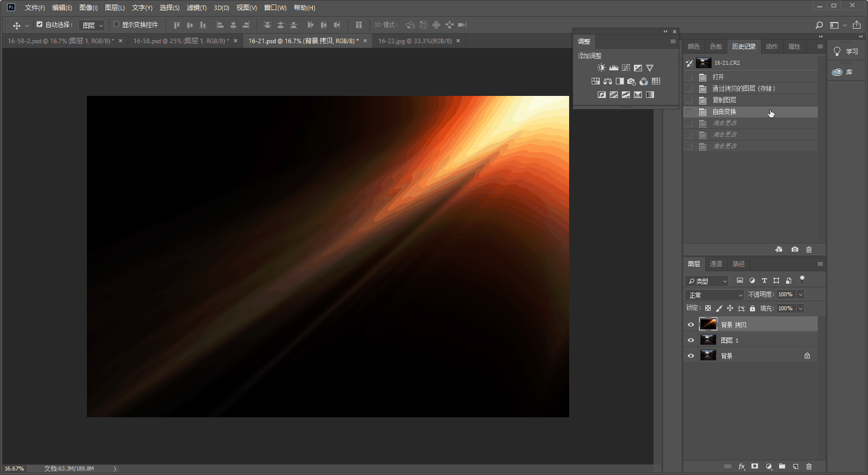Open the 学习 learn panel button
The width and height of the screenshot is (868, 475).
846,52
